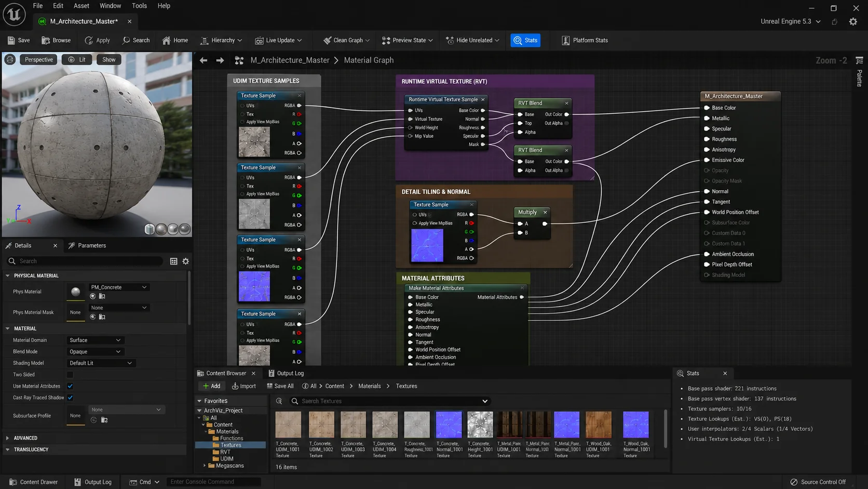The width and height of the screenshot is (868, 489).
Task: Open Details property matrix grid icon
Action: 173,261
